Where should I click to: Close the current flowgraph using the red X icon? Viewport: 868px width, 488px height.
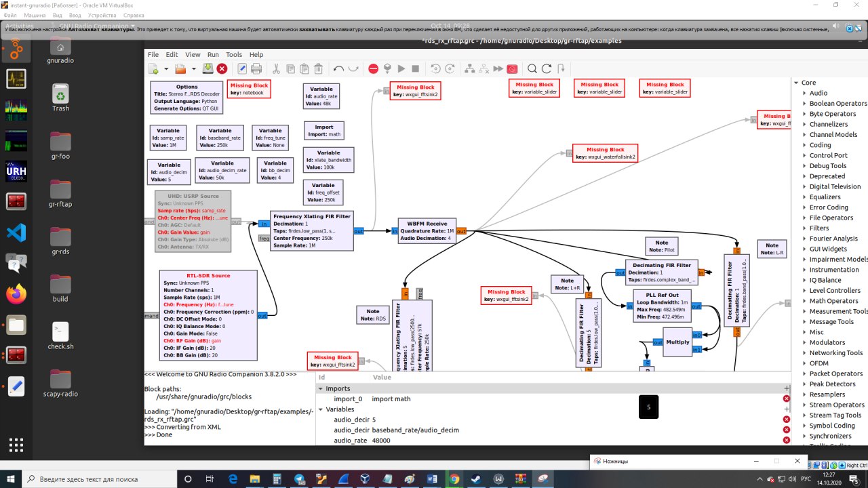tap(222, 68)
